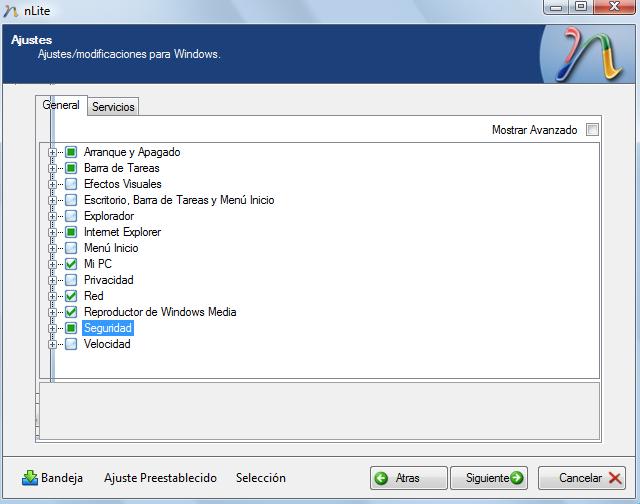Select the Efectos Visuales tree item

click(122, 184)
